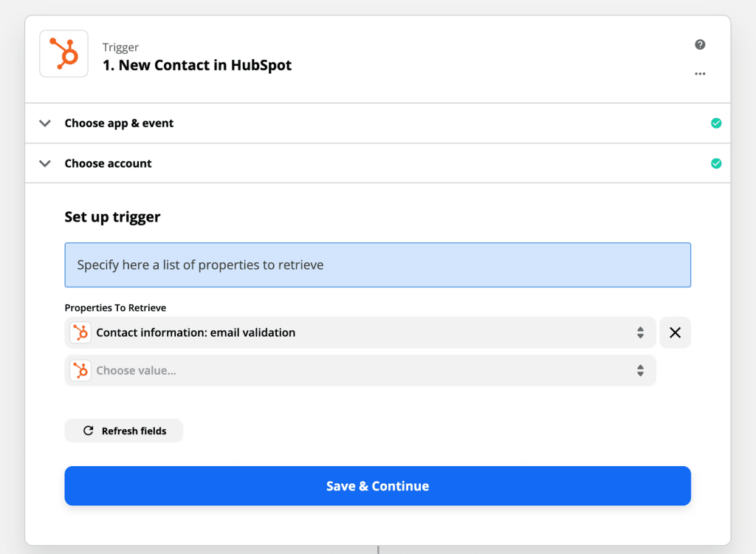Click the Save & Continue button
The image size is (756, 554).
tap(377, 486)
